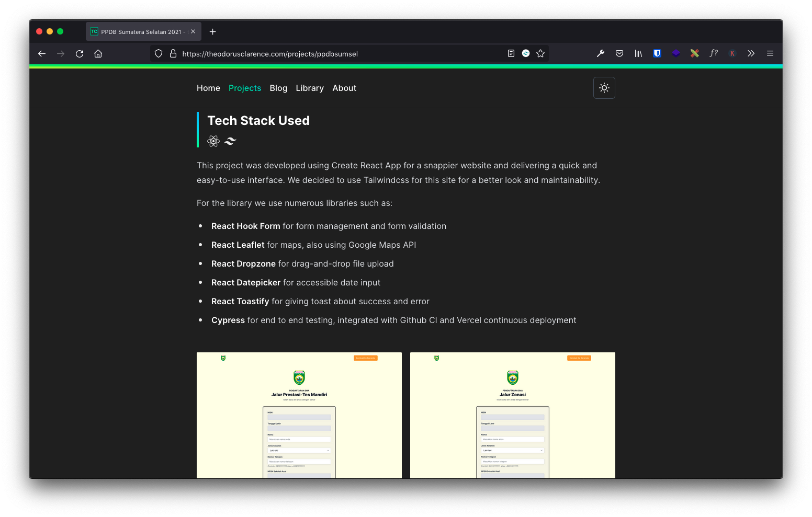Expand the overflow extensions chevron
Screen dimensions: 812x517
(x=751, y=53)
